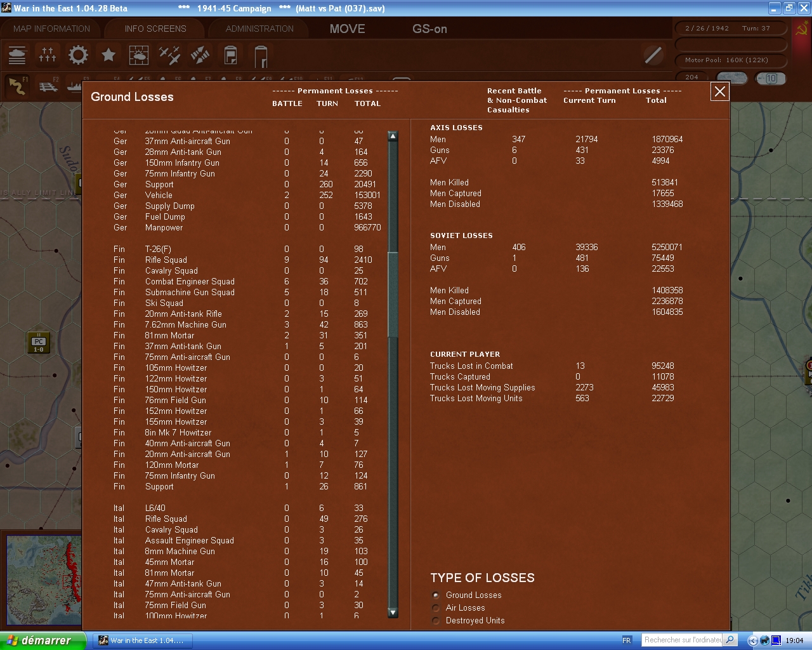Viewport: 812px width, 650px height.
Task: Select the Ital 47mm Anti-tank Gun row
Action: (x=247, y=583)
